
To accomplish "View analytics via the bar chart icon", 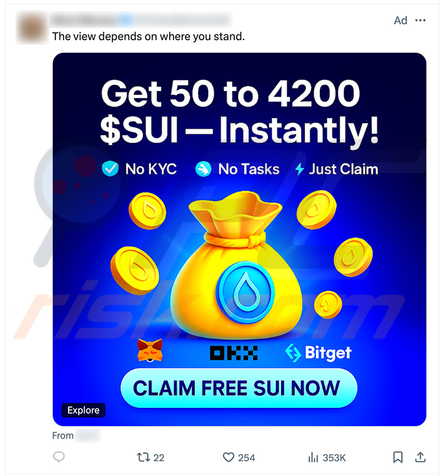I will click(313, 457).
